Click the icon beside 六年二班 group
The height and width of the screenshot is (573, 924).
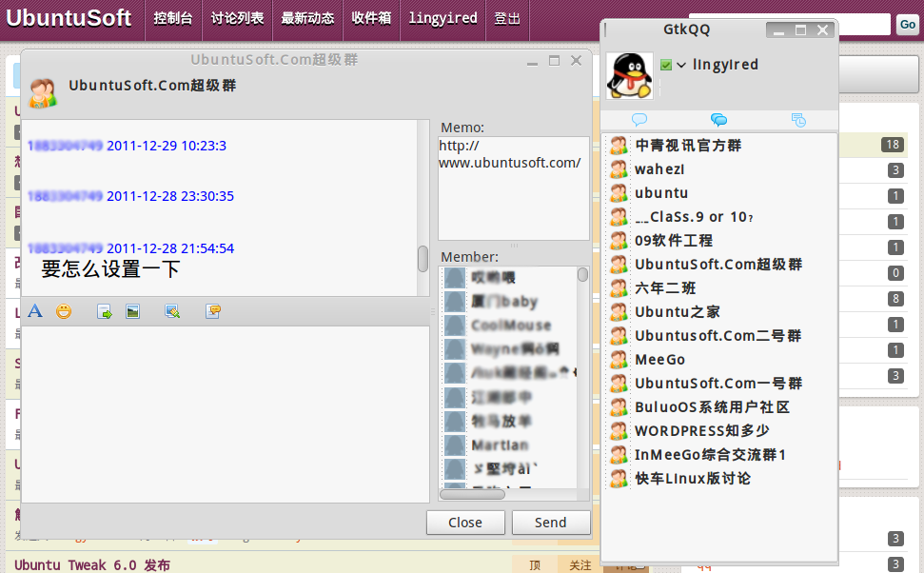(619, 287)
